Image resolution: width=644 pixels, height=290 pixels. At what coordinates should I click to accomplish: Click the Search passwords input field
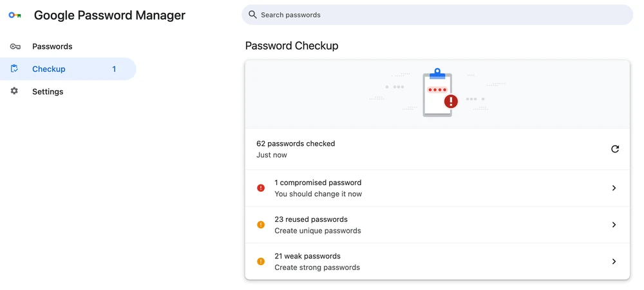coord(438,15)
